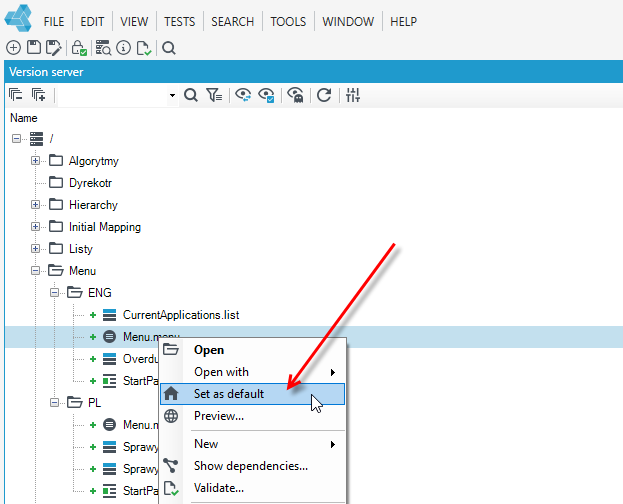Select the Initial Mapping folder label
Image resolution: width=623 pixels, height=504 pixels.
tap(105, 227)
